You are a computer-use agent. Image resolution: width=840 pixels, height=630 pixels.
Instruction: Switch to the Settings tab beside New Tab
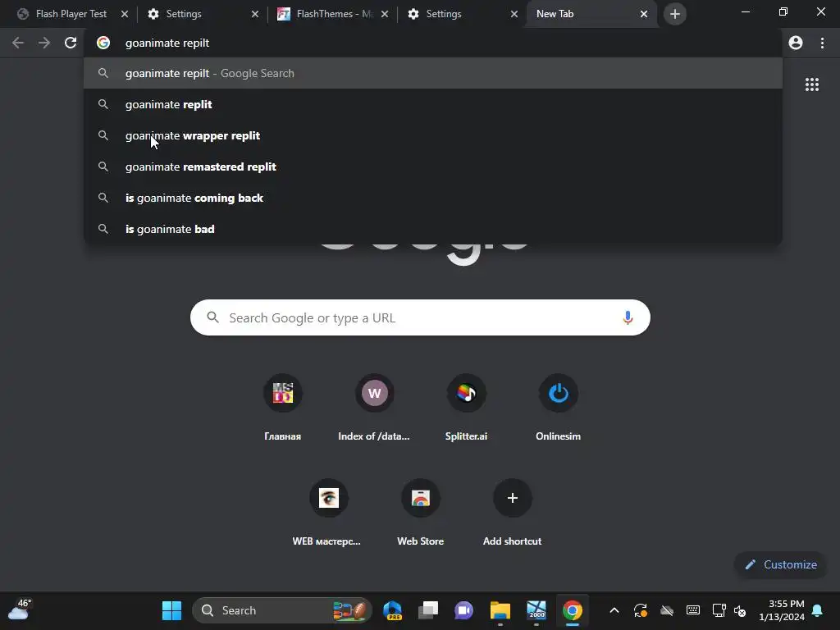coord(463,14)
